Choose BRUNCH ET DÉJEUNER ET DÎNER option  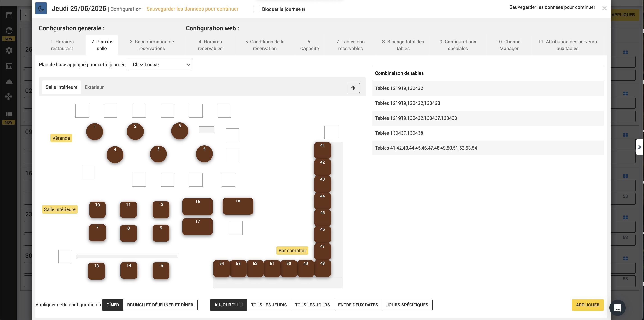[160, 305]
